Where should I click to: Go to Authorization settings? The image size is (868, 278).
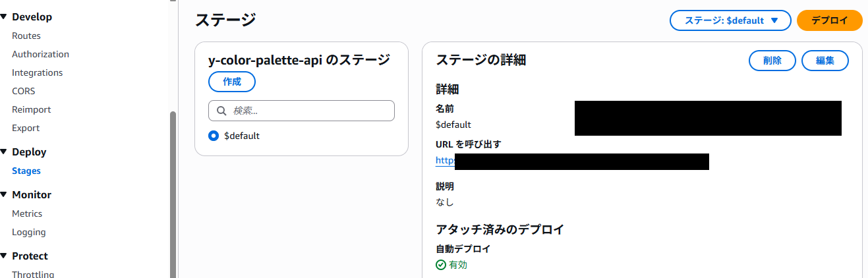(40, 54)
